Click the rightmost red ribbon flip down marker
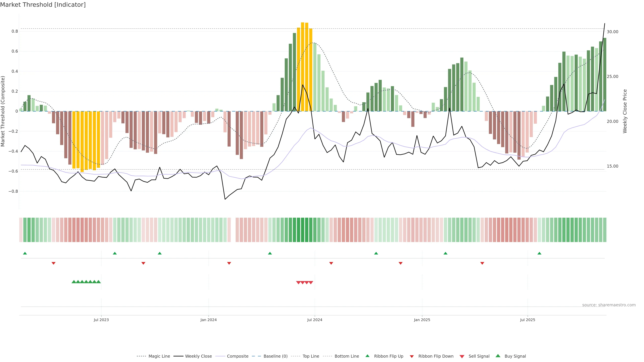Screen dimensions: 644x362 click(x=482, y=263)
